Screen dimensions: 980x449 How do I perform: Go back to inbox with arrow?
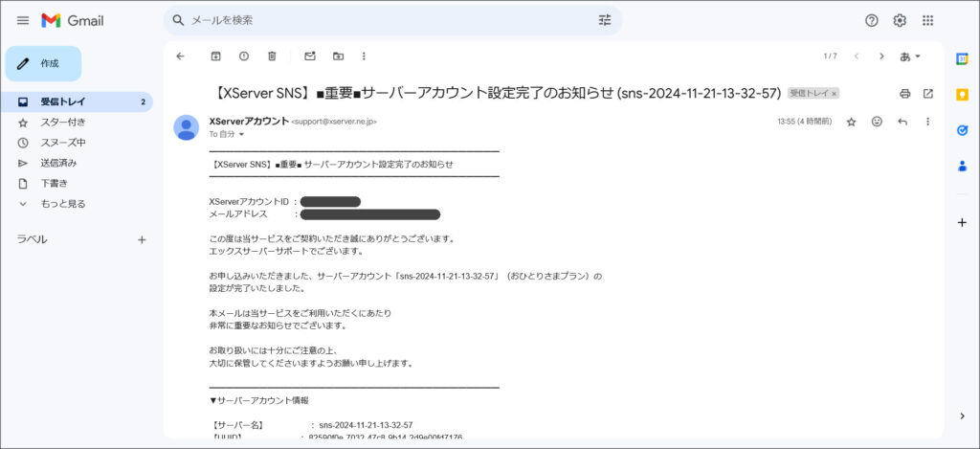coord(181,56)
